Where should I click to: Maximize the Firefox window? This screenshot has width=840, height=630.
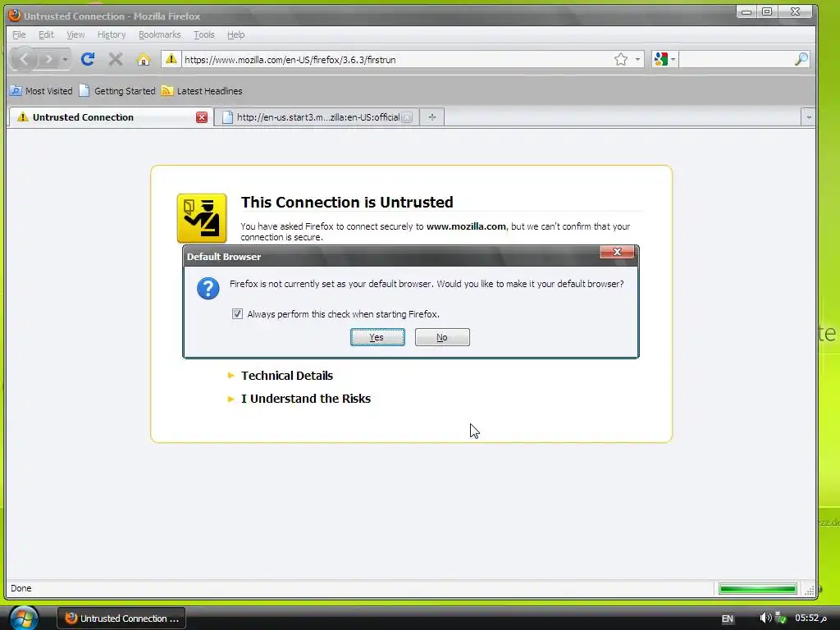tap(767, 11)
